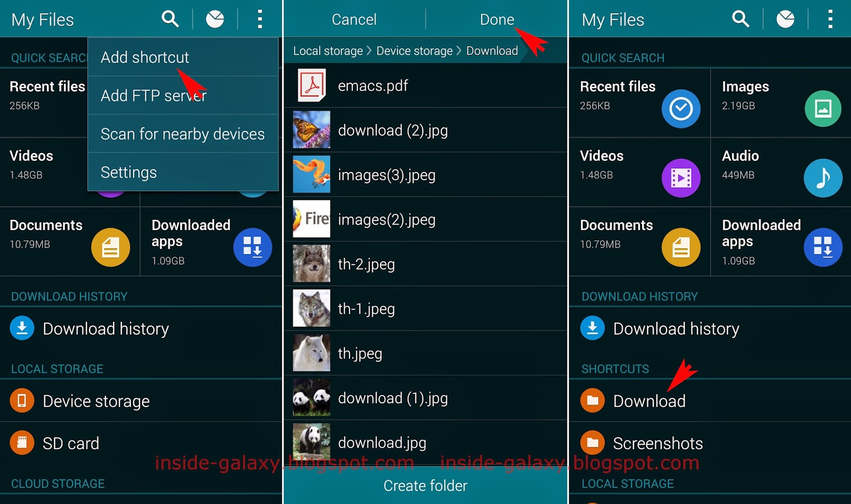Open the Documents category icon
851x504 pixels.
click(x=681, y=247)
